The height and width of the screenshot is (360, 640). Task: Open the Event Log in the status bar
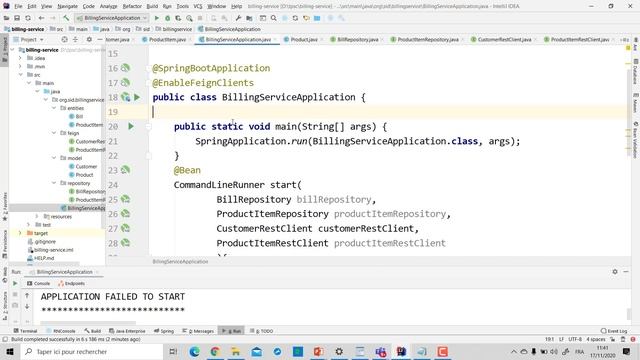[x=613, y=331]
